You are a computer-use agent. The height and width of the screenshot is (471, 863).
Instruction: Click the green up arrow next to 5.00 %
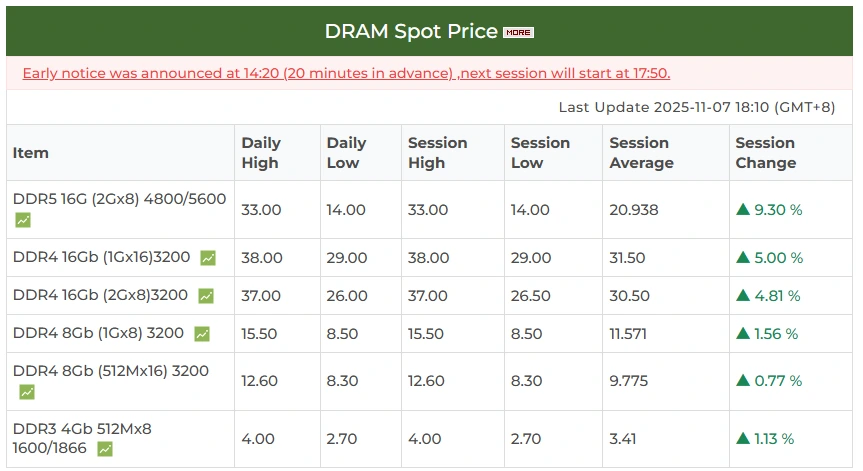point(743,257)
